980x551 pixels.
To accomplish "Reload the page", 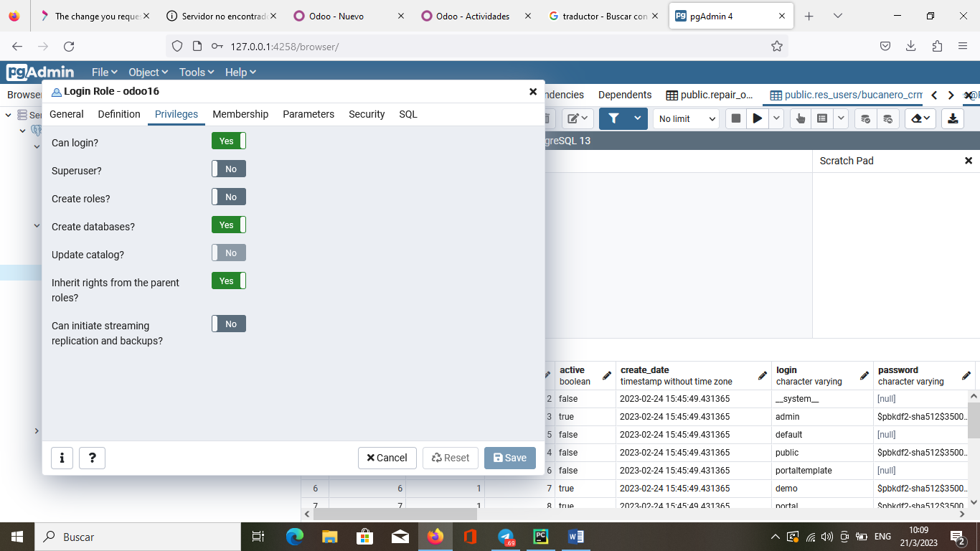I will coord(69,46).
